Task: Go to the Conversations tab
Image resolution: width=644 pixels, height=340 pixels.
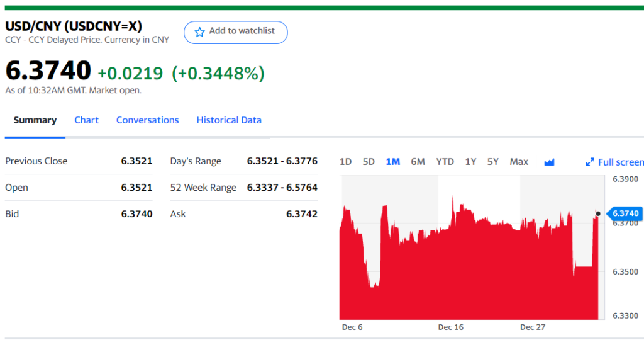Action: point(147,120)
